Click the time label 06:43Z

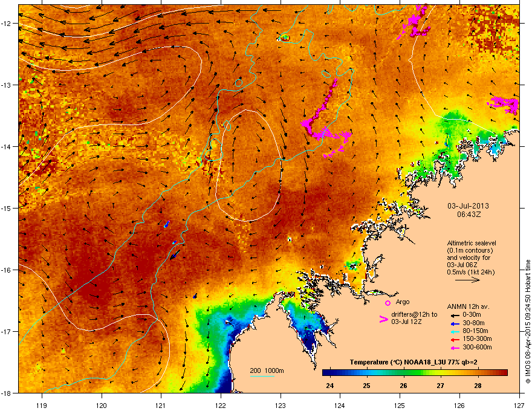469,215
